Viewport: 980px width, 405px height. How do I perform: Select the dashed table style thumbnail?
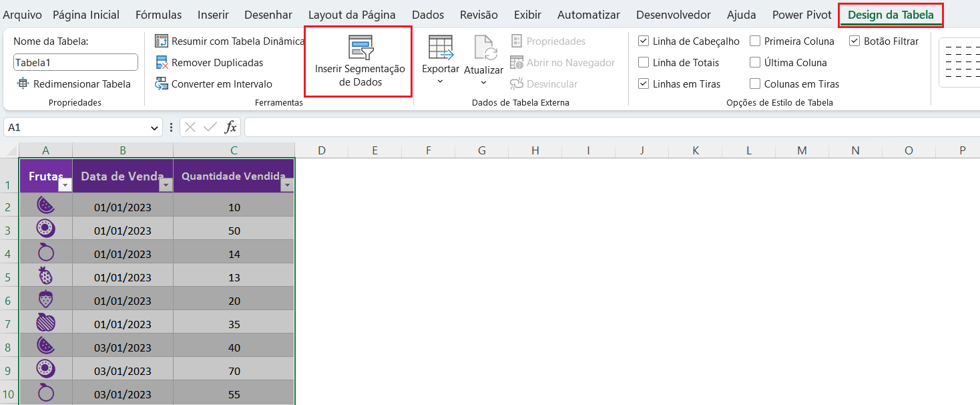959,63
